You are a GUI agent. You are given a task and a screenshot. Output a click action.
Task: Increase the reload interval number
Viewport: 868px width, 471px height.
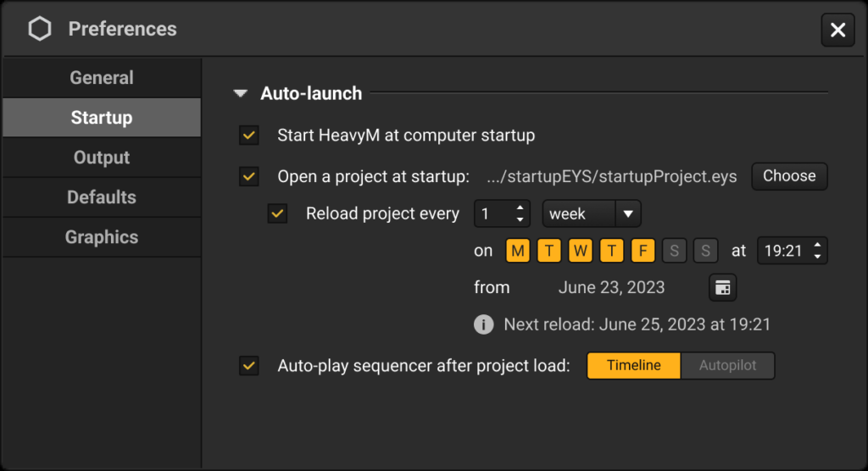pos(520,208)
